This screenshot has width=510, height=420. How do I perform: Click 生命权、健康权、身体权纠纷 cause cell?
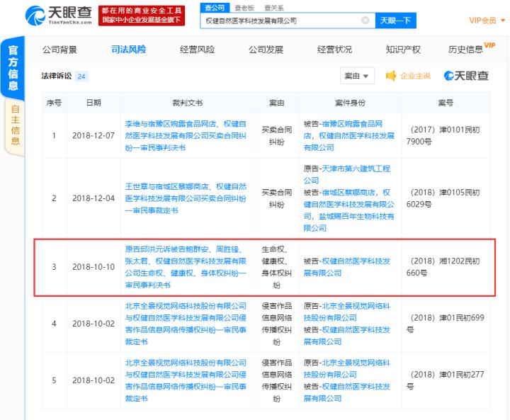pos(276,267)
